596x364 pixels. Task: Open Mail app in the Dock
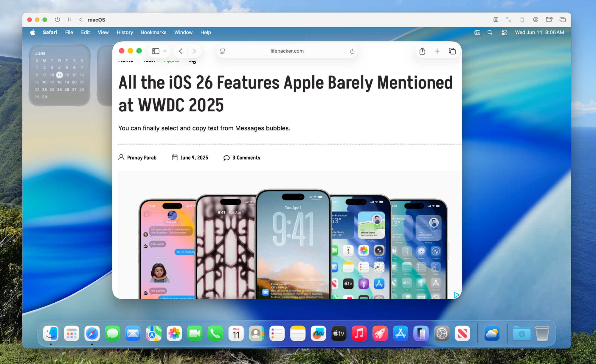pyautogui.click(x=133, y=333)
